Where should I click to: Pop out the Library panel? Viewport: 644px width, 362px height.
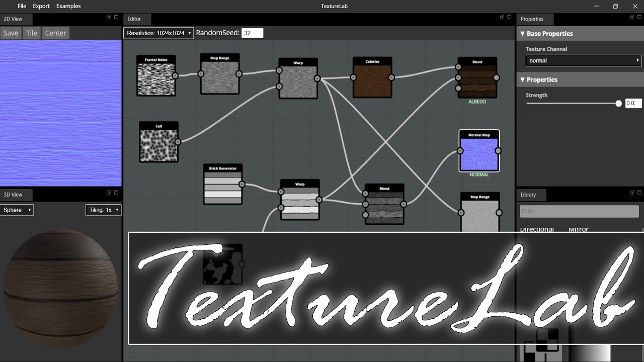coord(632,193)
